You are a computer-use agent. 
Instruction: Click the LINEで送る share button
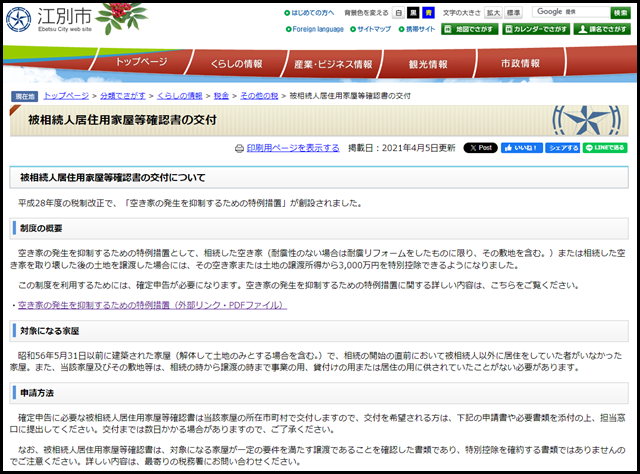(x=605, y=148)
